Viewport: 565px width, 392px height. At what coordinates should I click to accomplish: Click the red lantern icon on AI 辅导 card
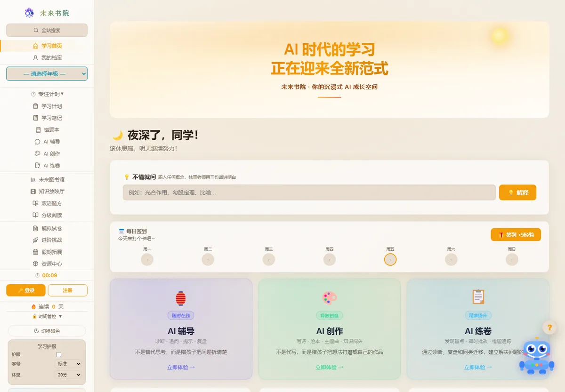[x=181, y=298]
